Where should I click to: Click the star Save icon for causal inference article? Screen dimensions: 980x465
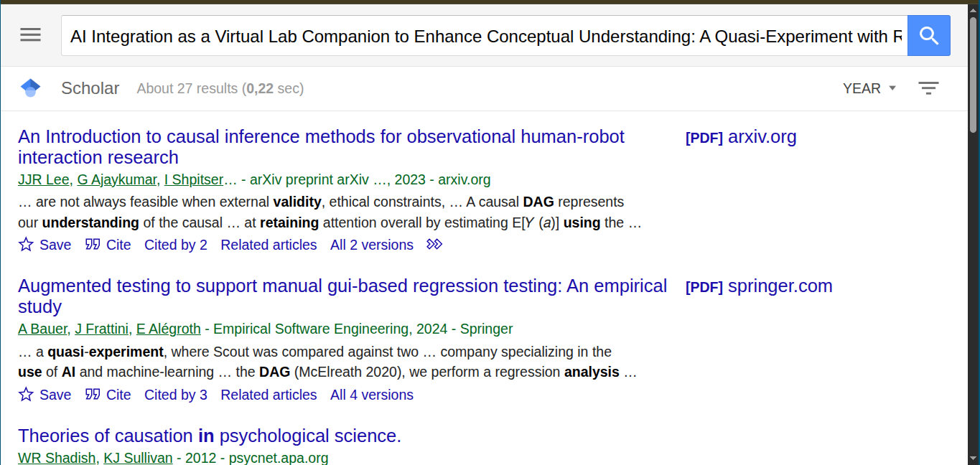pyautogui.click(x=27, y=245)
